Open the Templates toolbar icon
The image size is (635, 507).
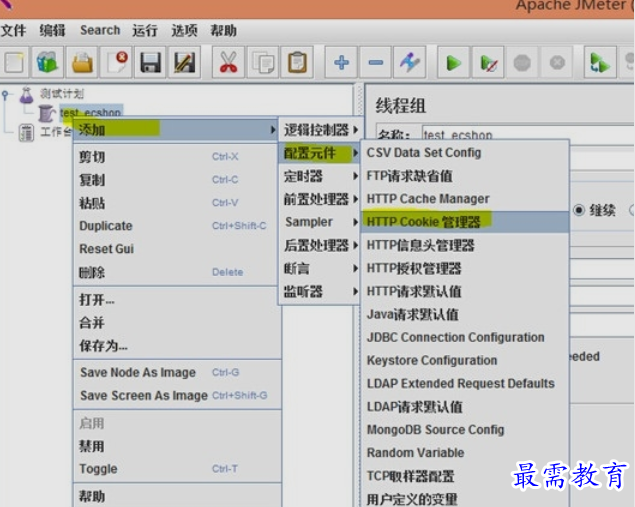click(x=48, y=63)
